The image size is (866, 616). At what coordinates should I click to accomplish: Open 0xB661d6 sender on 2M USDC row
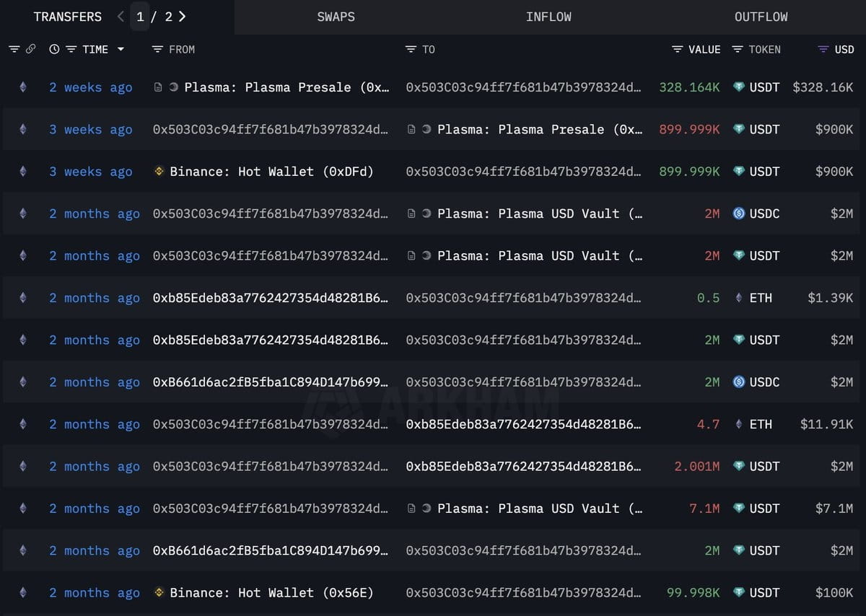point(271,382)
